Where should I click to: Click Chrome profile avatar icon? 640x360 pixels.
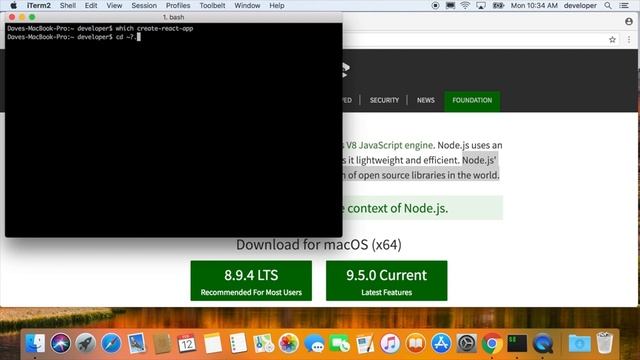tap(629, 22)
